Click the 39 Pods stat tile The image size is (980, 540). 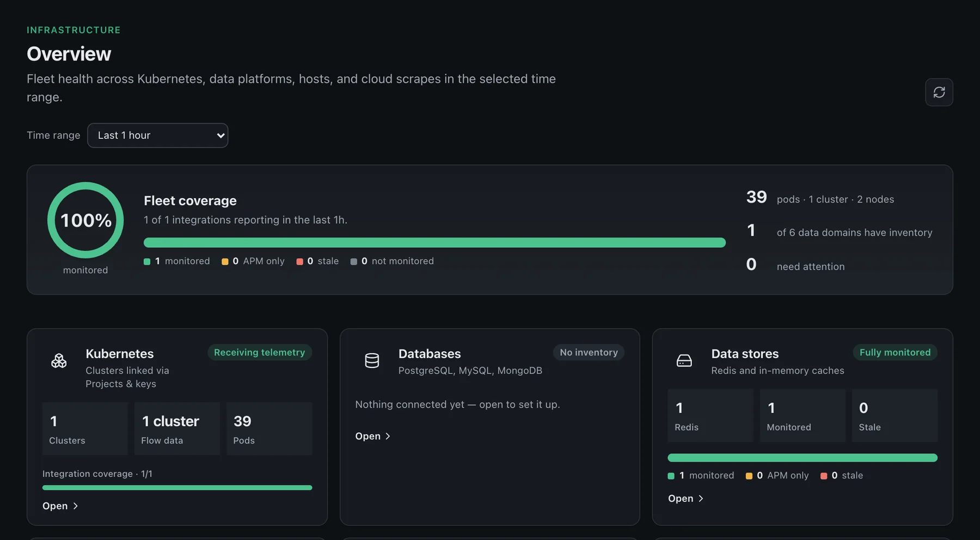coord(269,428)
